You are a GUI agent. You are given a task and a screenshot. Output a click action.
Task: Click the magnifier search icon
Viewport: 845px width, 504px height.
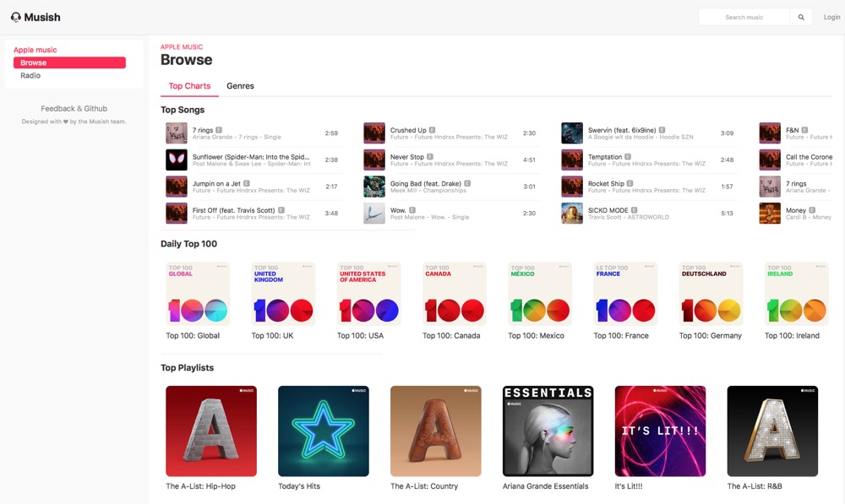click(801, 17)
